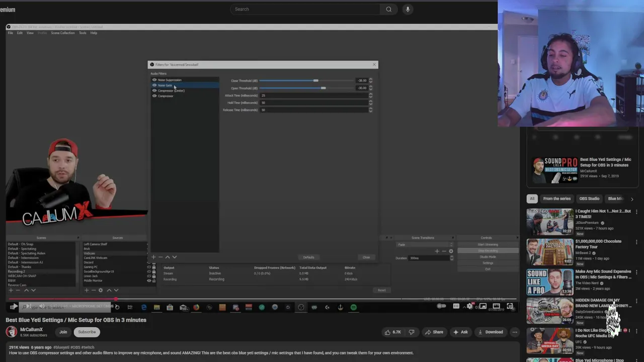Image resolution: width=644 pixels, height=362 pixels.
Task: Open the View menu in OBS
Action: coord(30,33)
